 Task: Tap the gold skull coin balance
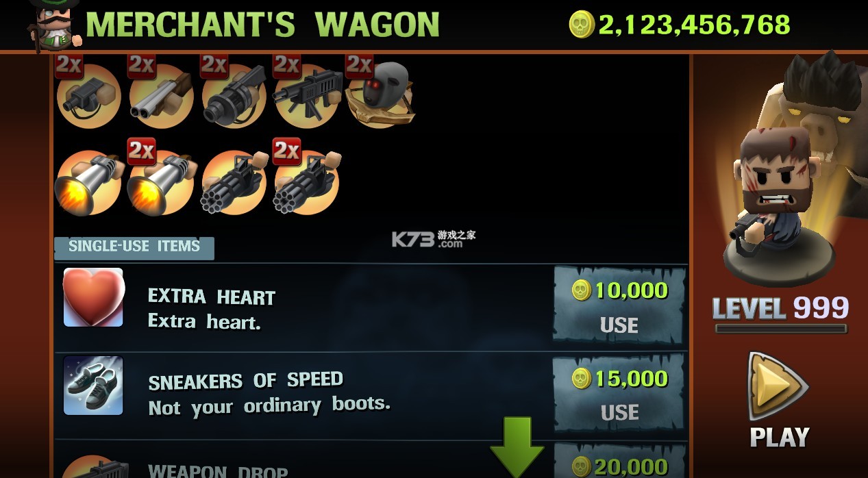click(x=680, y=25)
